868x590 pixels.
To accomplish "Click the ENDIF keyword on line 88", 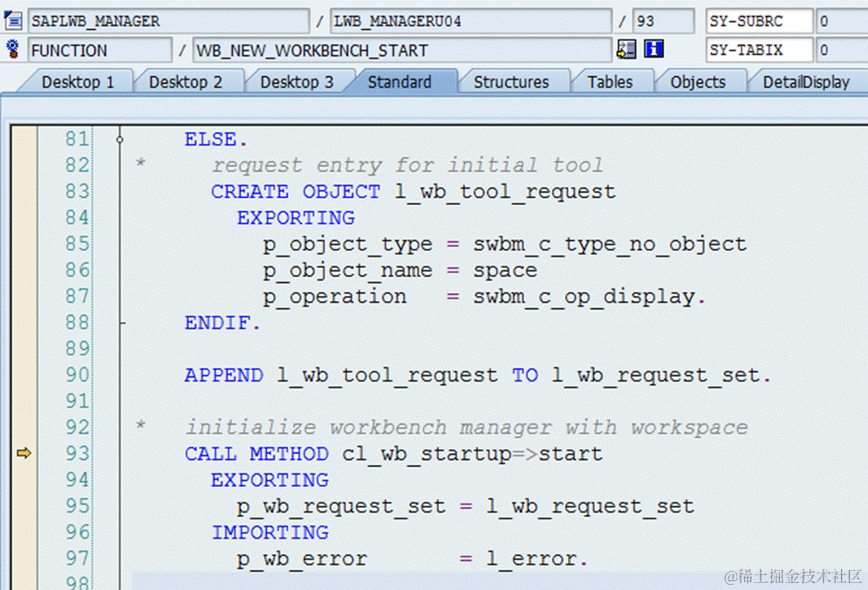I will click(217, 322).
